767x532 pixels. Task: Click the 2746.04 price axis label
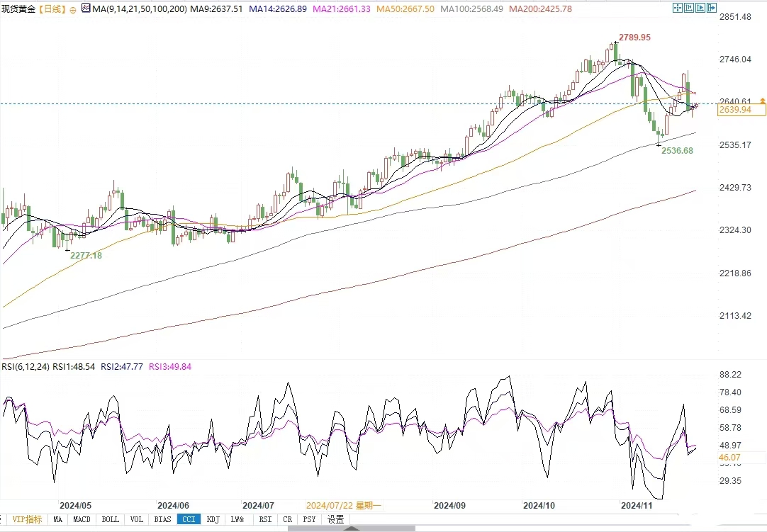coord(735,60)
